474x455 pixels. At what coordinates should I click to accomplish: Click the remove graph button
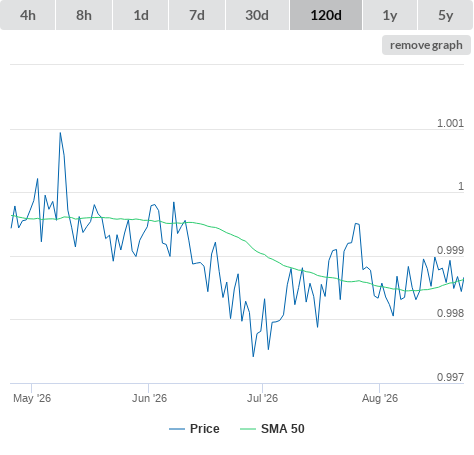[x=426, y=45]
